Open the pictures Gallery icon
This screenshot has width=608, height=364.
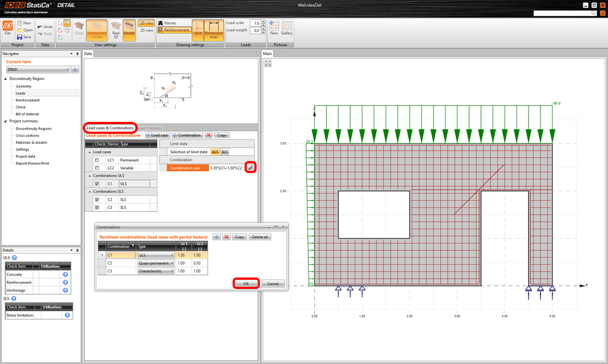click(x=287, y=28)
